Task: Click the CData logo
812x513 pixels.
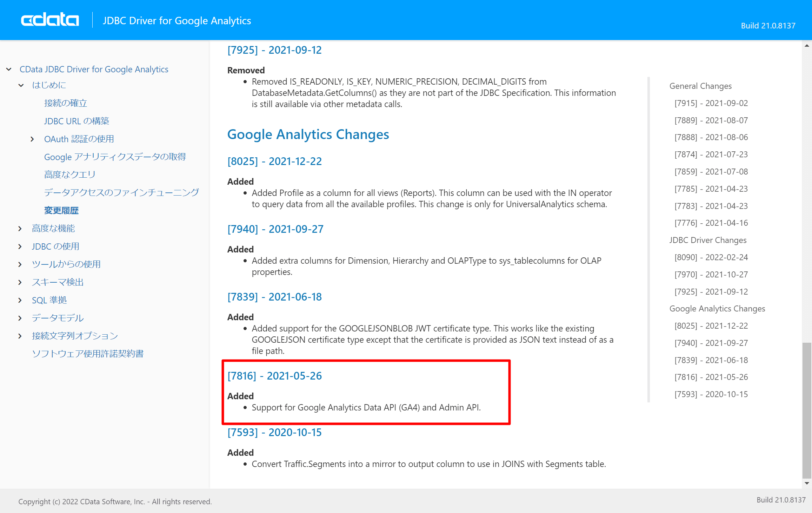Action: (49, 19)
